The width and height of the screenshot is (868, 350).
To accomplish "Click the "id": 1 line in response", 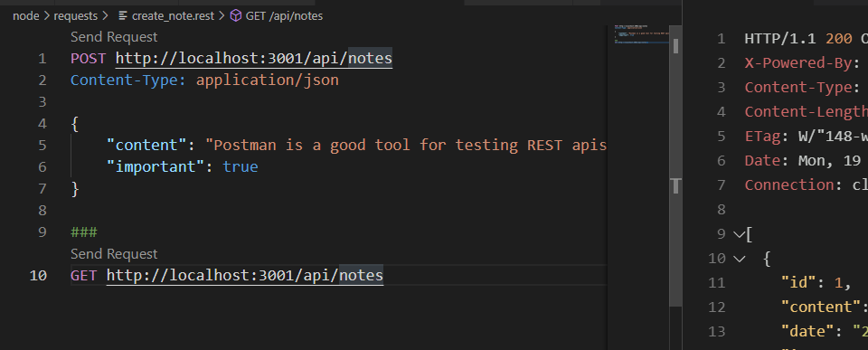I will pyautogui.click(x=816, y=283).
